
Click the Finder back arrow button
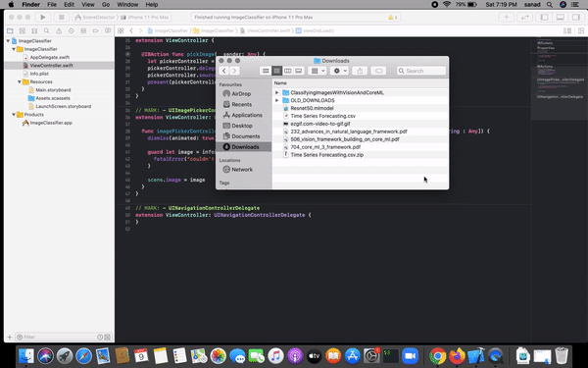click(x=223, y=71)
